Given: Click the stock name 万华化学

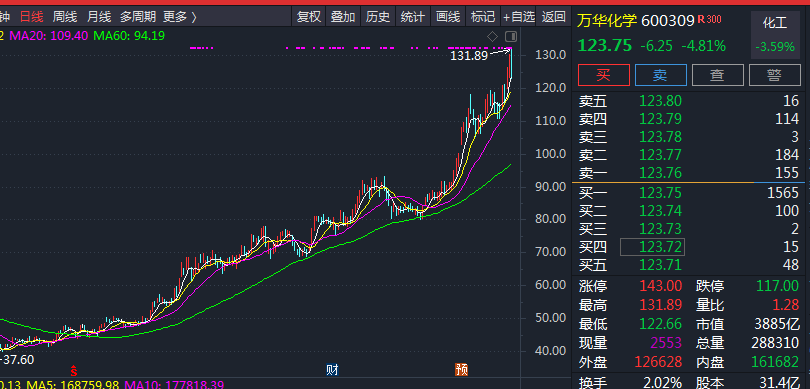Looking at the screenshot, I should (606, 21).
